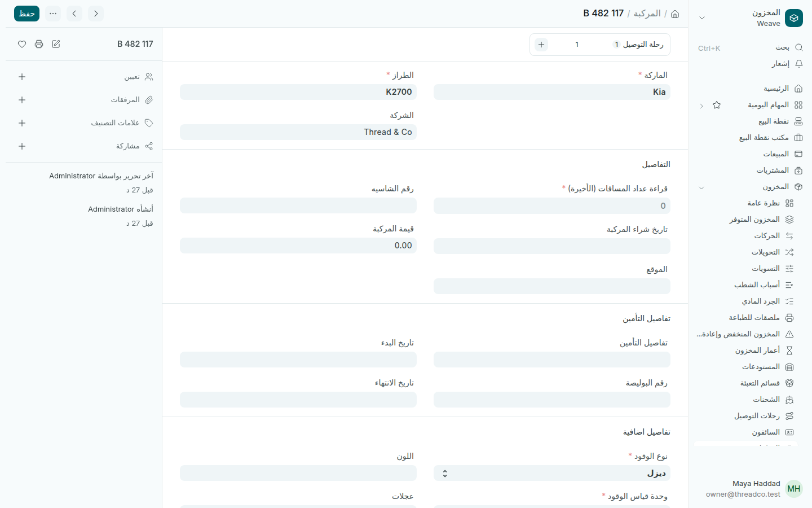
Task: Click the رقم الشاسيه input field
Action: click(298, 205)
